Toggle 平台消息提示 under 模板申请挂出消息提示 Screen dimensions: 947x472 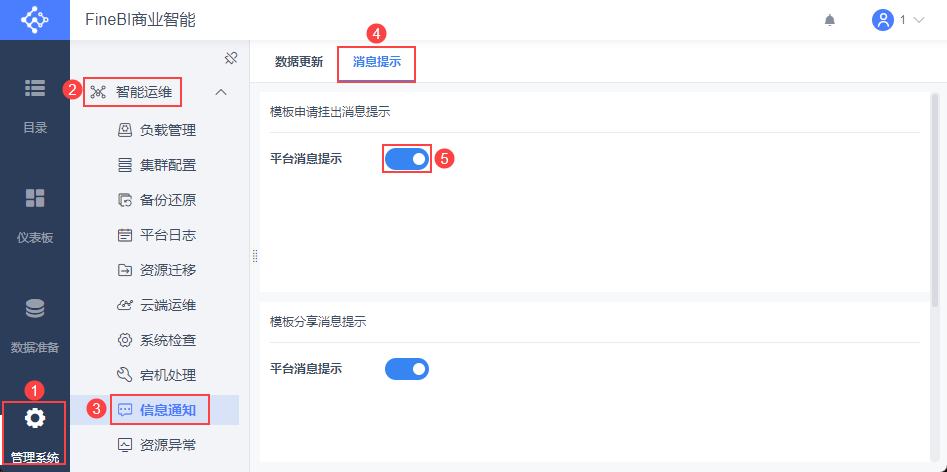pos(406,159)
